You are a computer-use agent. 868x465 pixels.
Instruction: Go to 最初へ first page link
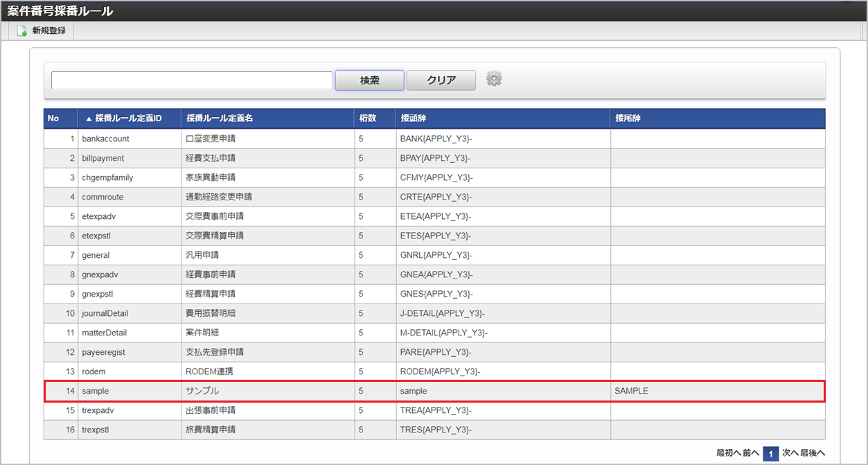click(729, 453)
